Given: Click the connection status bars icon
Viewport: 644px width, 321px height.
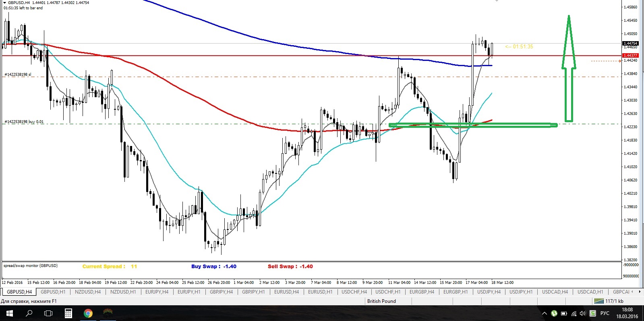Looking at the screenshot, I should coord(599,301).
